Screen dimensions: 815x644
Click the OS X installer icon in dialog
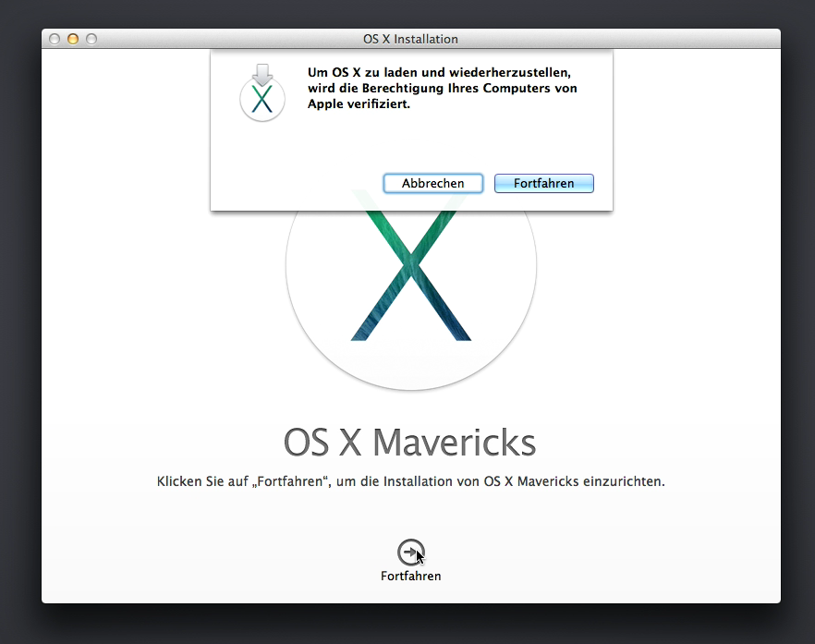click(x=262, y=93)
